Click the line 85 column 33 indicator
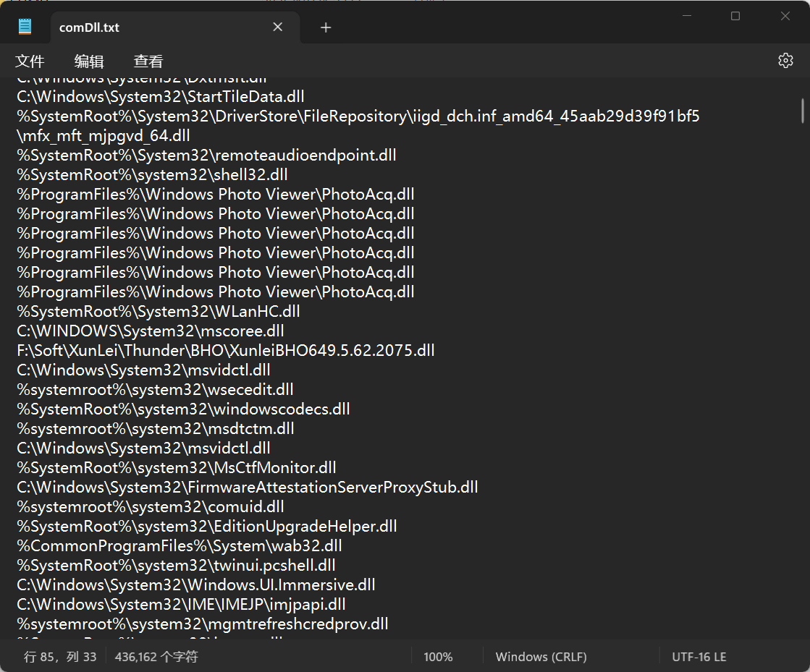The image size is (810, 672). 60,657
